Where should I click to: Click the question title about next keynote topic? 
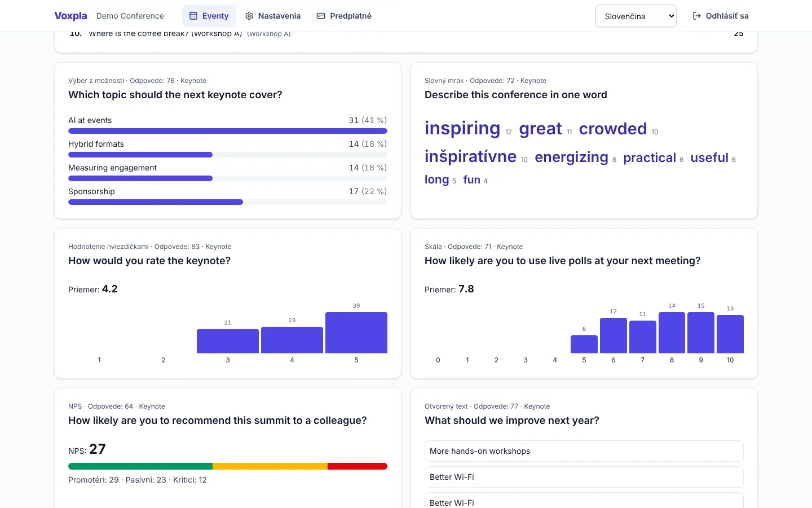[x=175, y=95]
